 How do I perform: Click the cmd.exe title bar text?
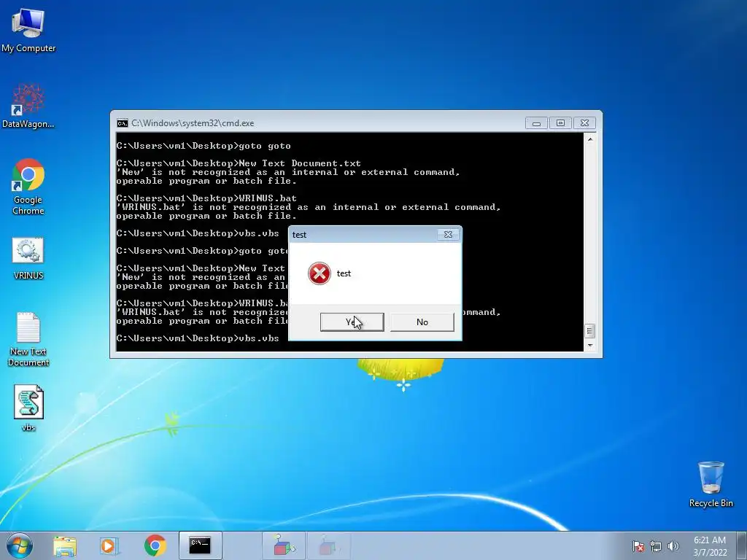point(193,123)
